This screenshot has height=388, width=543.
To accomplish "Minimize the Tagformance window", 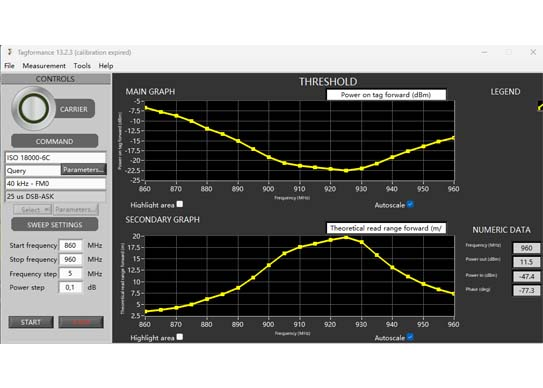I will [484, 52].
